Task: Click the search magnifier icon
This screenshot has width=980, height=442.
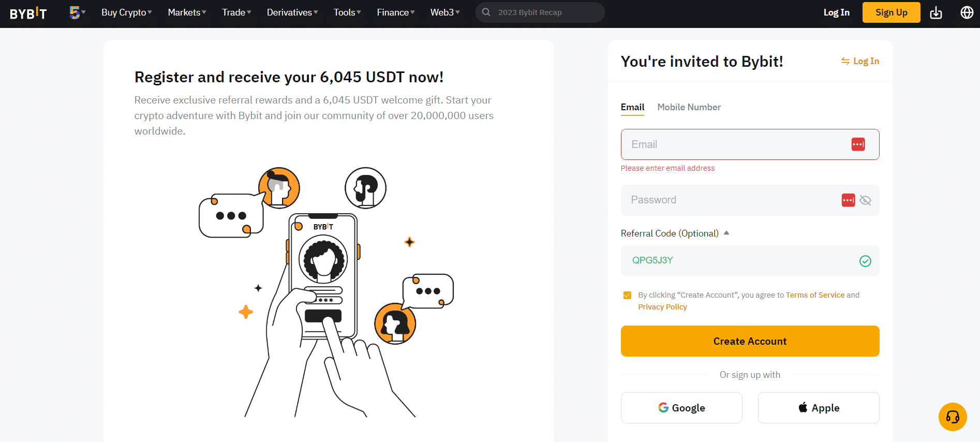Action: [x=486, y=12]
